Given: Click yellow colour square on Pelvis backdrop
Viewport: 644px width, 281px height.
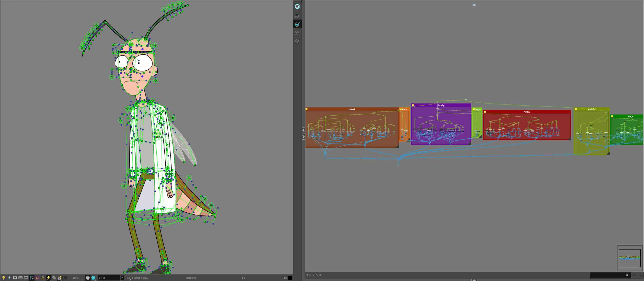Looking at the screenshot, I should (576, 109).
